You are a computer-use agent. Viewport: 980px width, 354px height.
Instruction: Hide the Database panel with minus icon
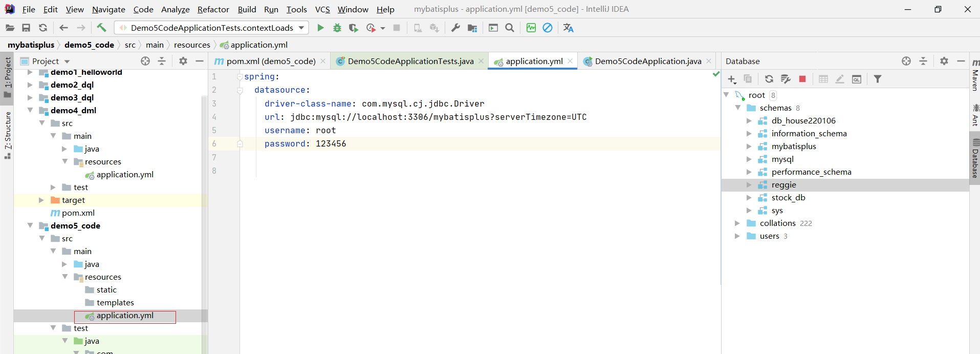[x=961, y=61]
